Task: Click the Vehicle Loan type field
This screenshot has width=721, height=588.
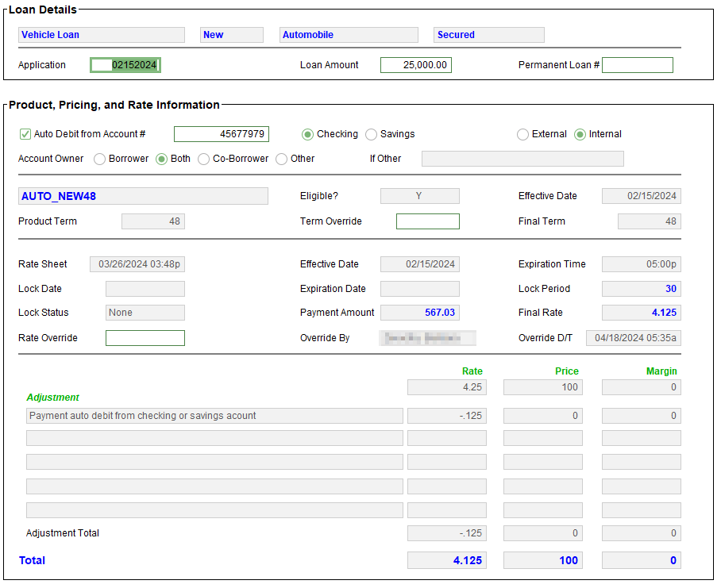Action: click(x=101, y=35)
